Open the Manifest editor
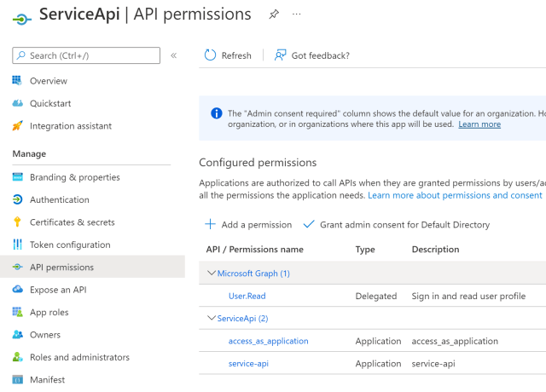Screen dimensions: 546x392 point(48,380)
